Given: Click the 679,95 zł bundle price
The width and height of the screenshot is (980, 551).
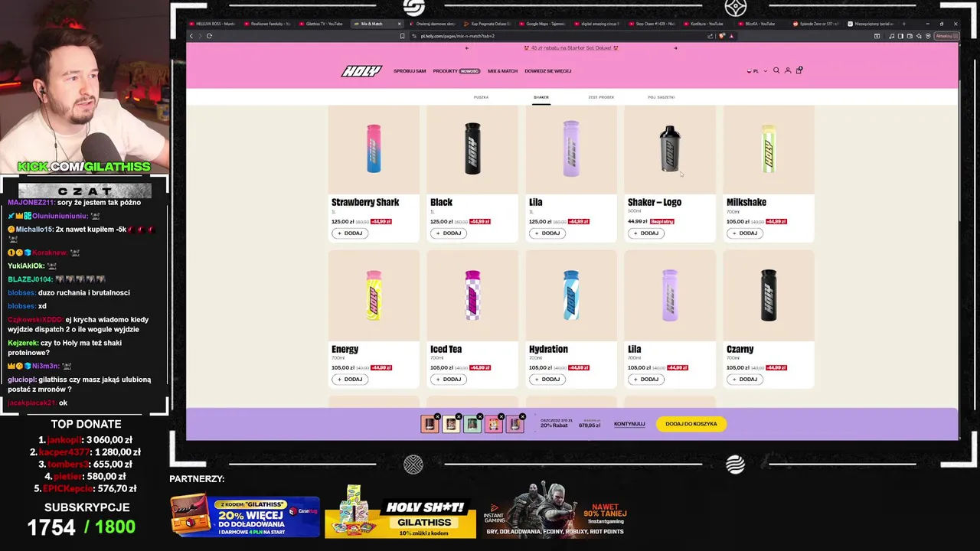Looking at the screenshot, I should click(x=590, y=425).
